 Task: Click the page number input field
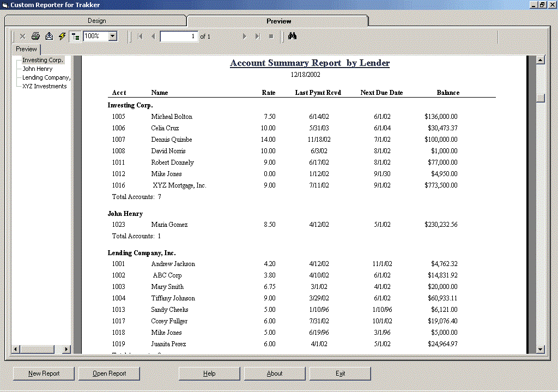pyautogui.click(x=180, y=36)
